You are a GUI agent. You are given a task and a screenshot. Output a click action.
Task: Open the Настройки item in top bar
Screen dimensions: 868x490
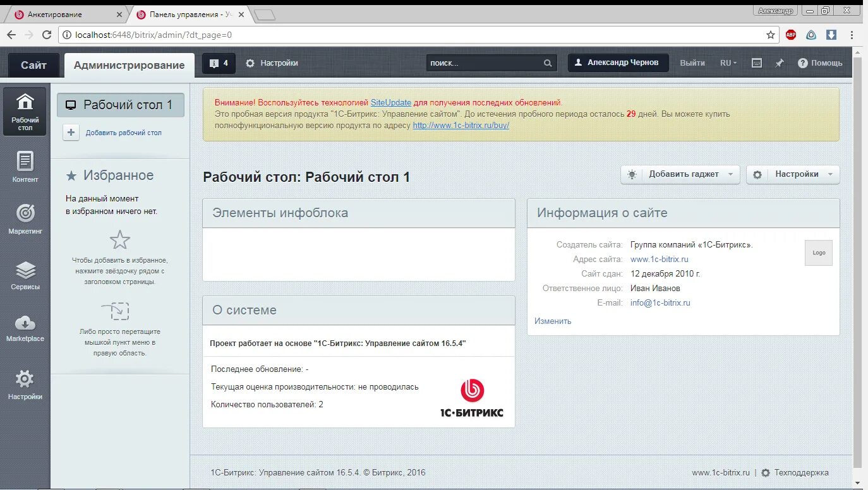272,63
